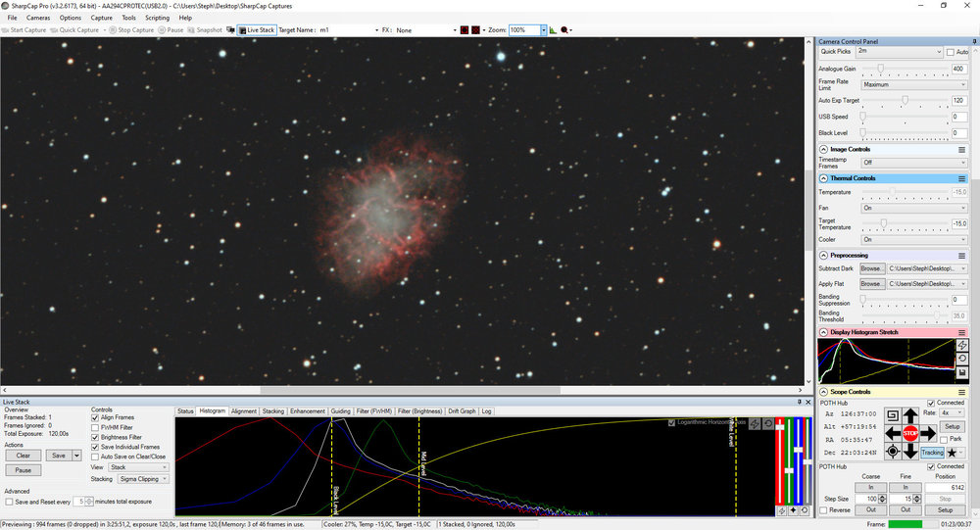The height and width of the screenshot is (530, 980).
Task: Open the Stacking algorithm dropdown showing Sigma Clipping
Action: (x=142, y=481)
